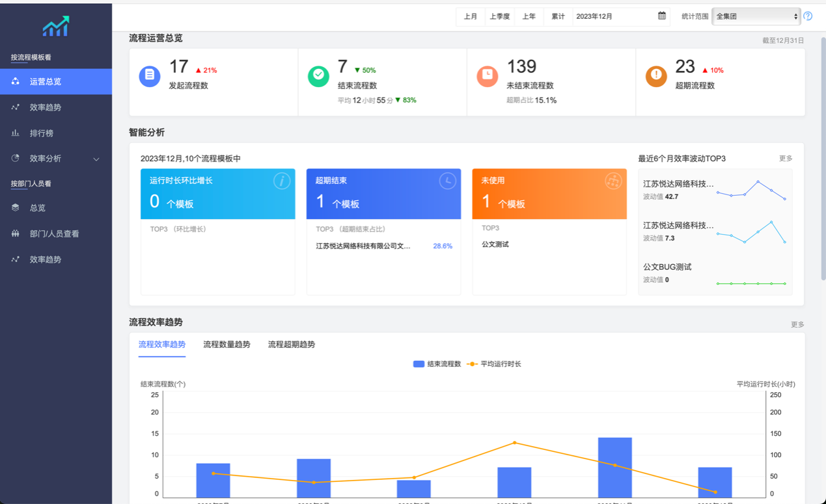The width and height of the screenshot is (826, 504).
Task: Click the 排行榜 bar-chart icon
Action: coord(16,133)
